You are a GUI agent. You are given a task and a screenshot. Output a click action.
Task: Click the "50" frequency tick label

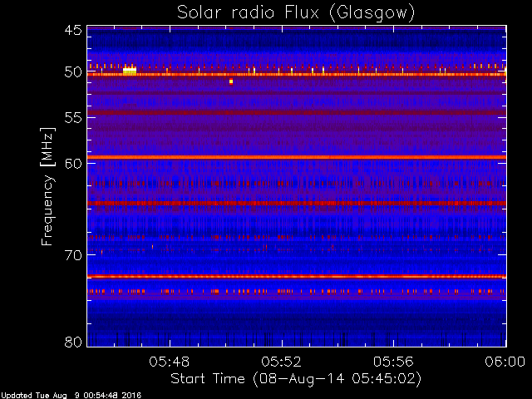(x=73, y=72)
